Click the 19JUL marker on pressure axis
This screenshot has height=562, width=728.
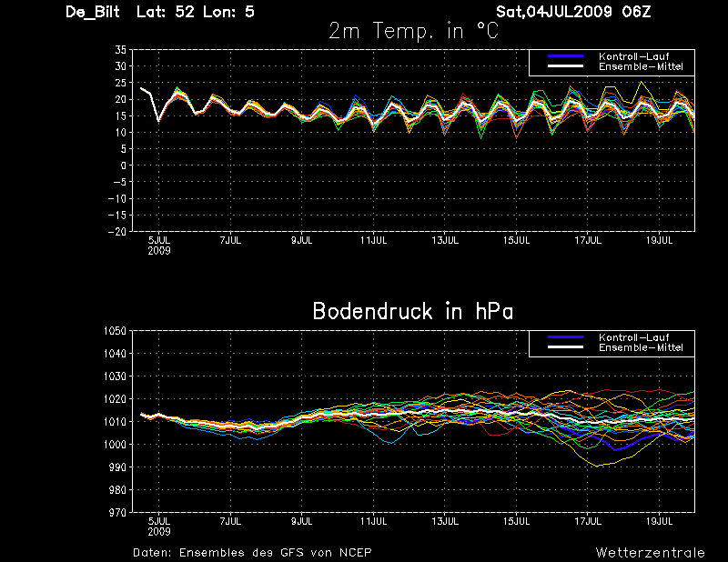click(x=659, y=522)
